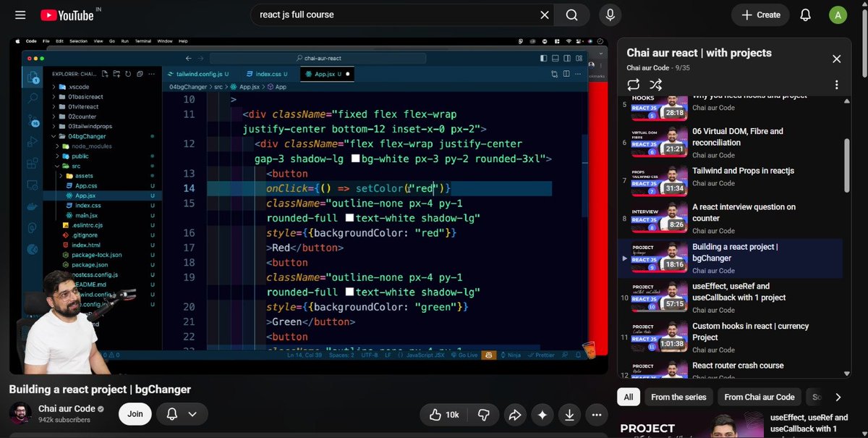This screenshot has height=438, width=868.
Task: Click New Folder icon in Explorer header
Action: point(116,73)
